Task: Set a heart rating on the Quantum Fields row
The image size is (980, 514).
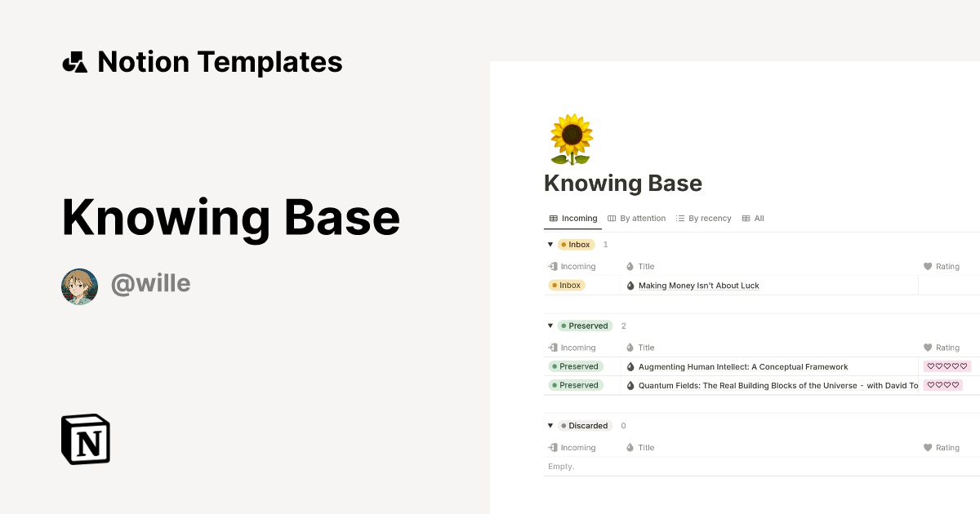Action: click(x=942, y=385)
